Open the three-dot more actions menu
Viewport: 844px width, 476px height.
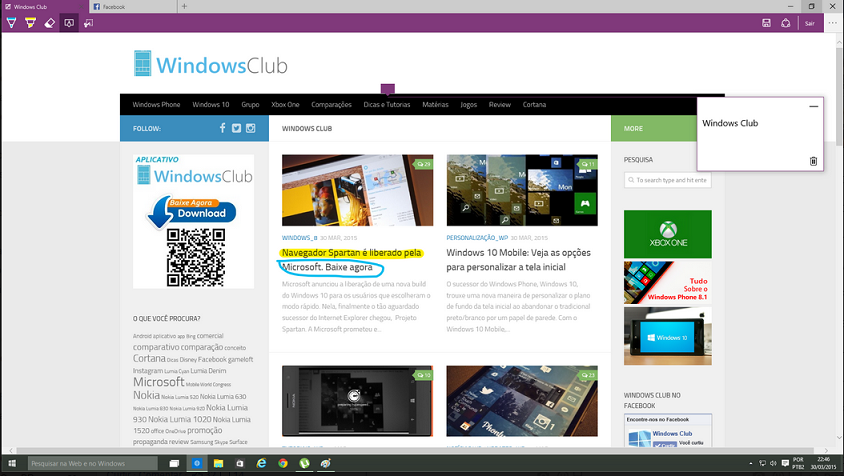[832, 23]
